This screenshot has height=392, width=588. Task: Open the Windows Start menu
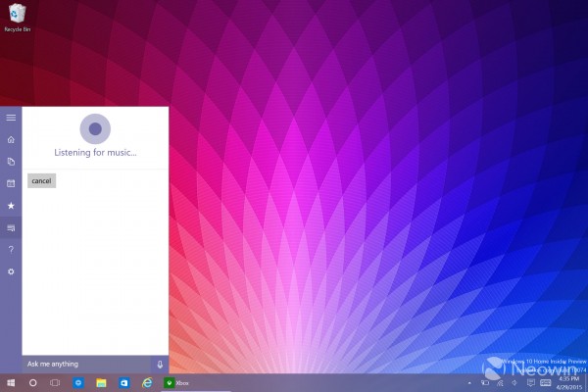tap(11, 382)
